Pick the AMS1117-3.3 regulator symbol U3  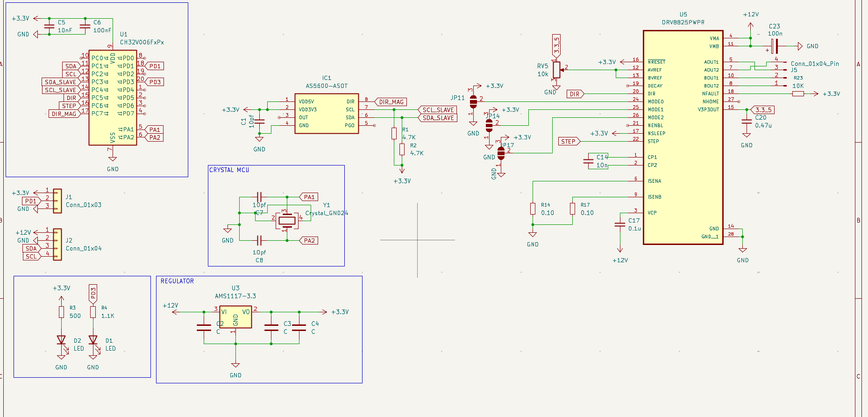(x=235, y=317)
